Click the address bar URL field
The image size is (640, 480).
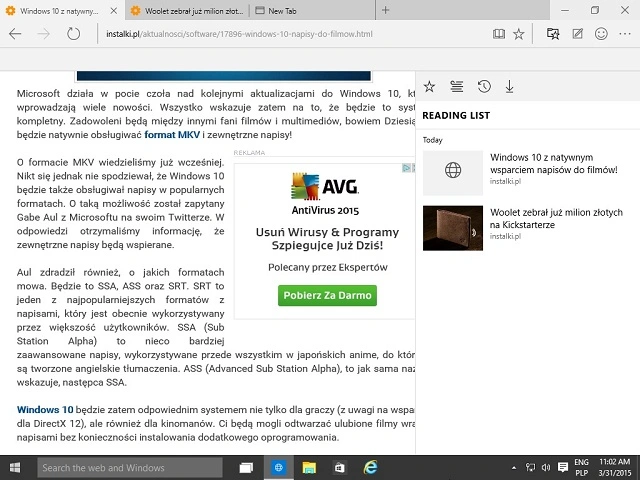[x=280, y=34]
